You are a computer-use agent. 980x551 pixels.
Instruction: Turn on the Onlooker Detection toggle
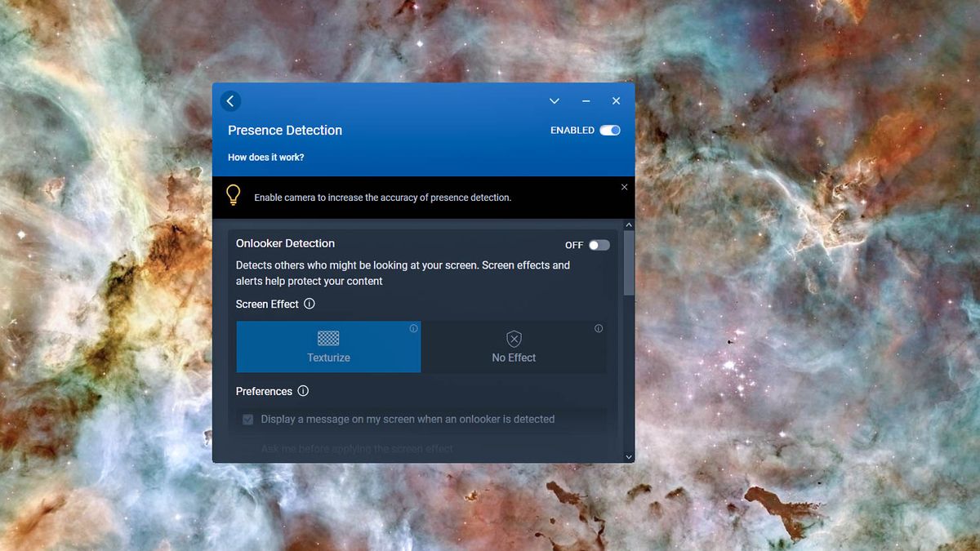point(599,245)
